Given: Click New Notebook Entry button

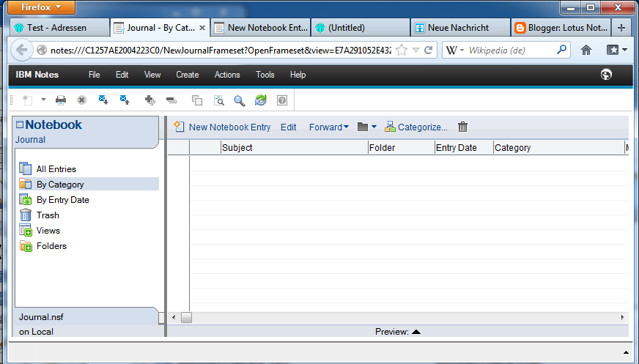Looking at the screenshot, I should [222, 127].
